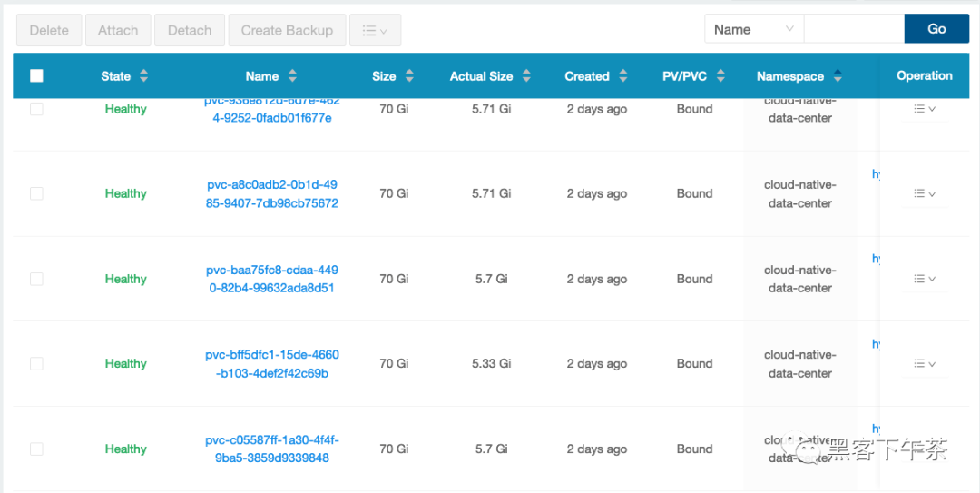This screenshot has width=980, height=493.
Task: Click the 5.33 Gi actual size value
Action: [491, 363]
